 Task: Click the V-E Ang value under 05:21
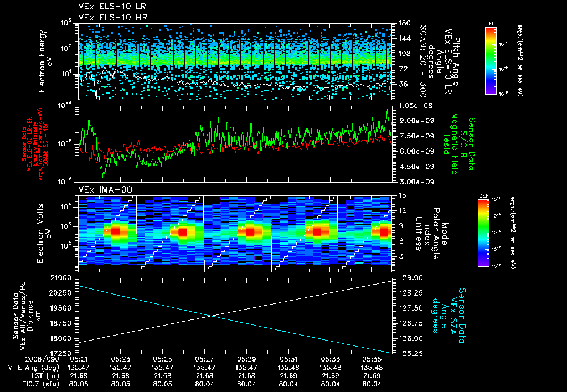point(79,368)
